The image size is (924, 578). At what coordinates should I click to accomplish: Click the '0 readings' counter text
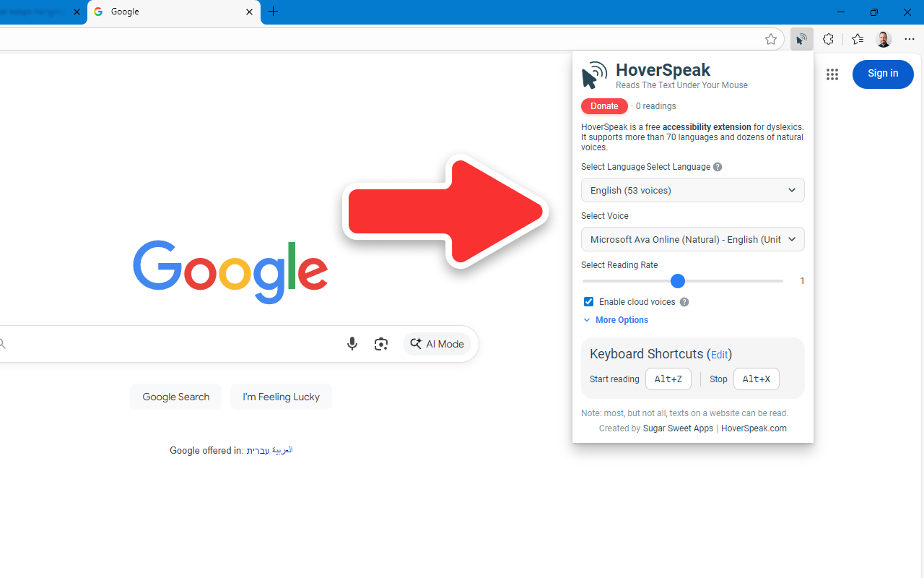pos(655,106)
